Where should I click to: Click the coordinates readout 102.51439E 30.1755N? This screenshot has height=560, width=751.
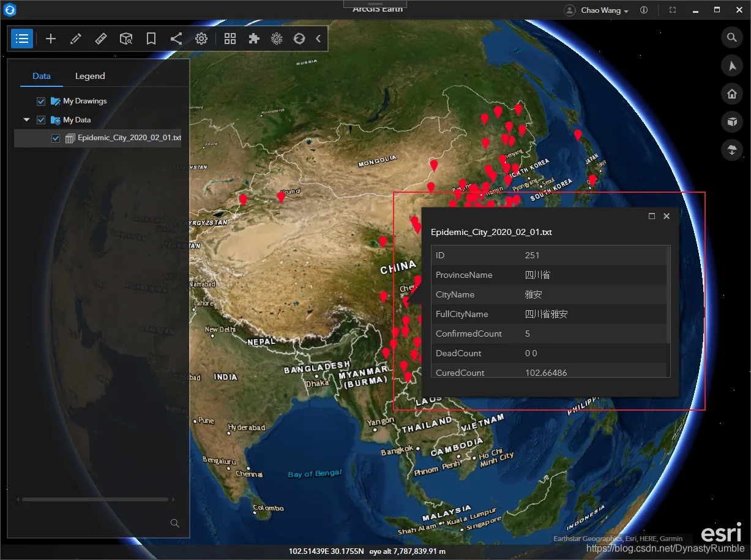[x=326, y=551]
